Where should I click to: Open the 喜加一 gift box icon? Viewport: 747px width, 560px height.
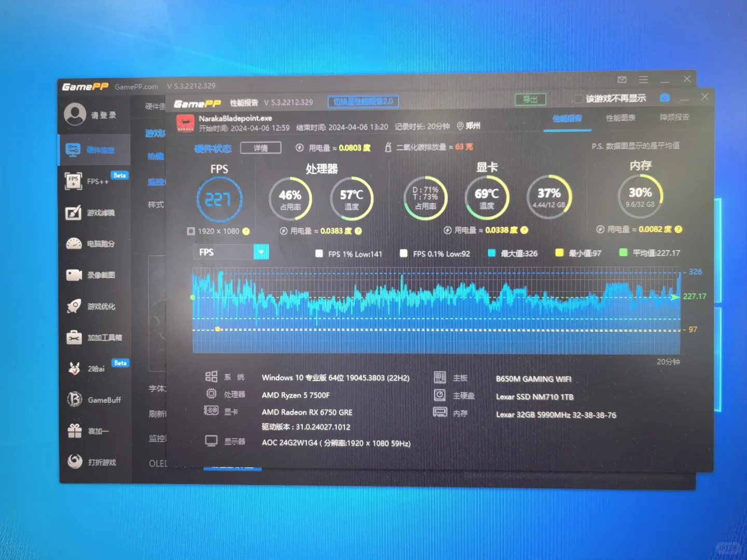tap(75, 431)
